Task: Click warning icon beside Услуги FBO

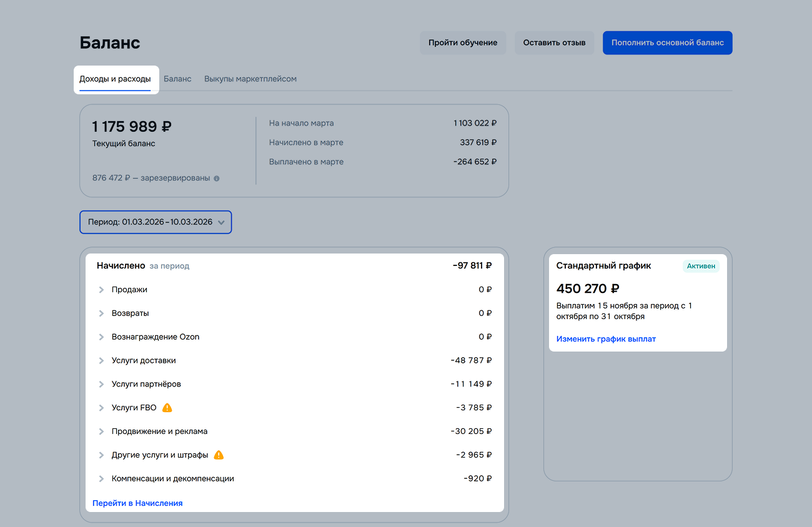Action: 167,408
